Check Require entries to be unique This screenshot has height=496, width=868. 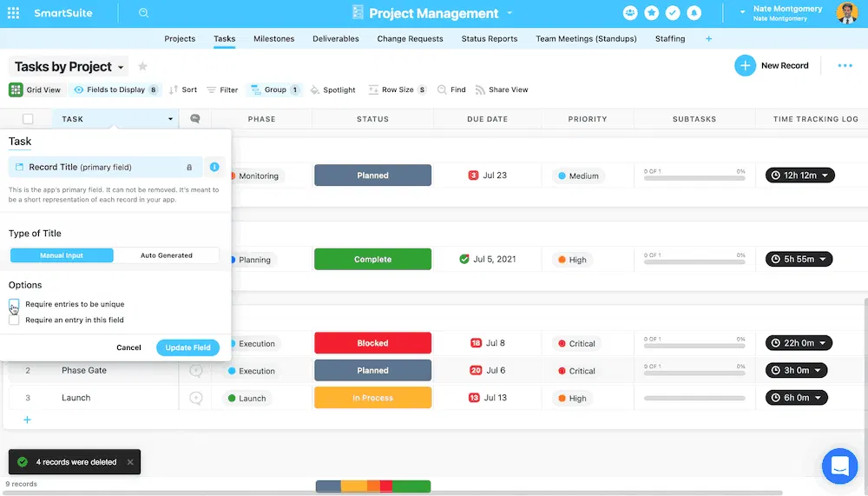pyautogui.click(x=14, y=304)
